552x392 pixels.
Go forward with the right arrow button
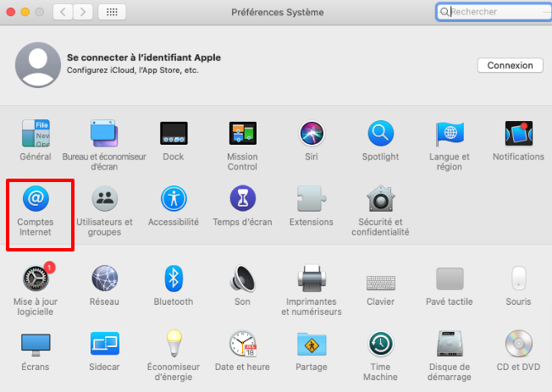(x=83, y=12)
